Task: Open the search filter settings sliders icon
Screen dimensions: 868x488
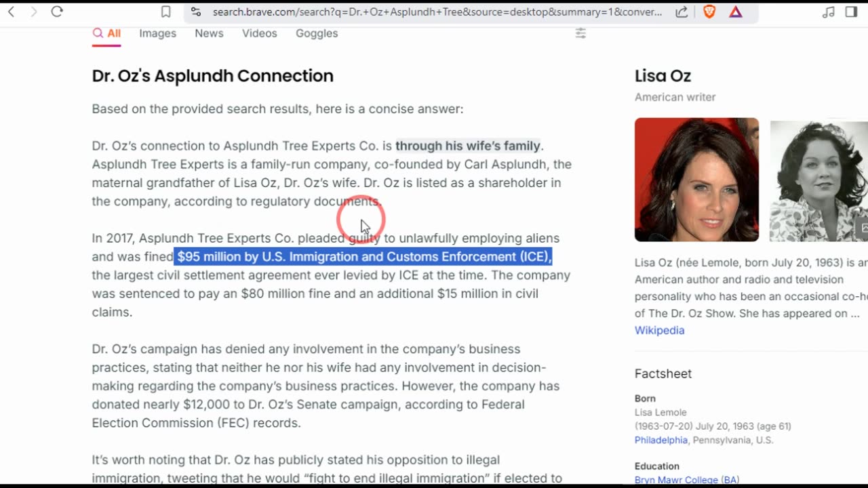Action: pos(580,33)
